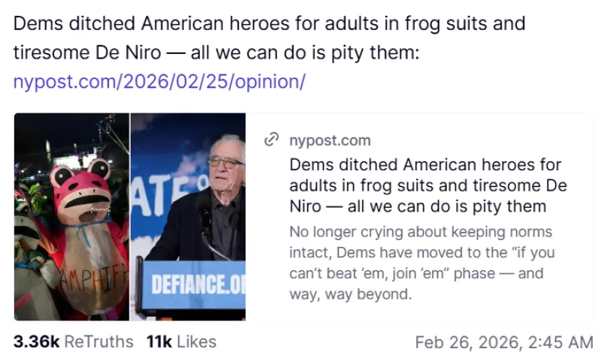The image size is (601, 364).
Task: Click the "Likes" label word
Action: (x=197, y=342)
